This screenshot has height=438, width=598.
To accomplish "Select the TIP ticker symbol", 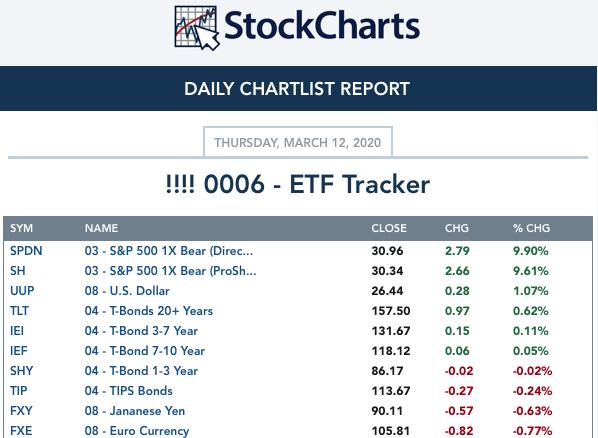I will click(18, 391).
